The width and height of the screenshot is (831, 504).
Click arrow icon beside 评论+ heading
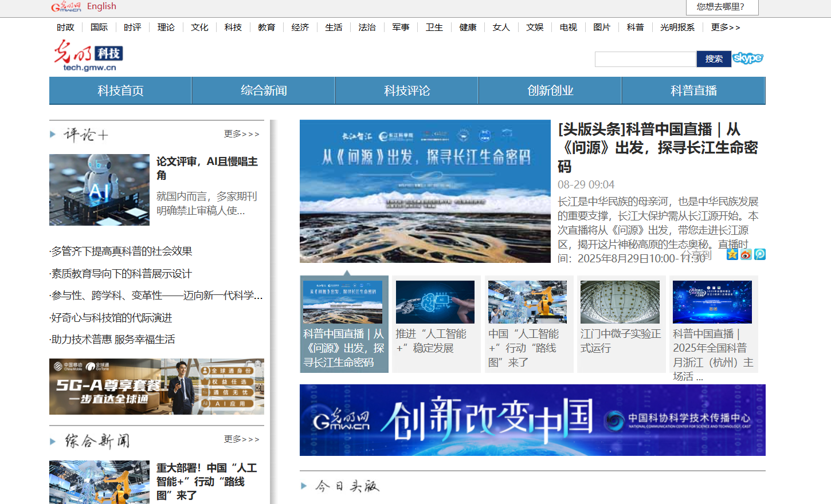(x=53, y=135)
